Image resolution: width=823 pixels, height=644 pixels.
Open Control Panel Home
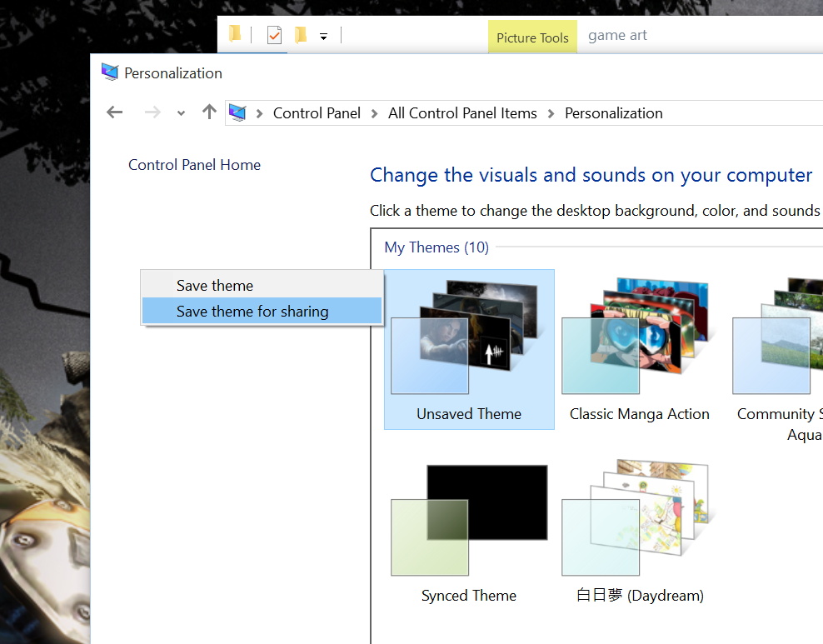pos(194,165)
